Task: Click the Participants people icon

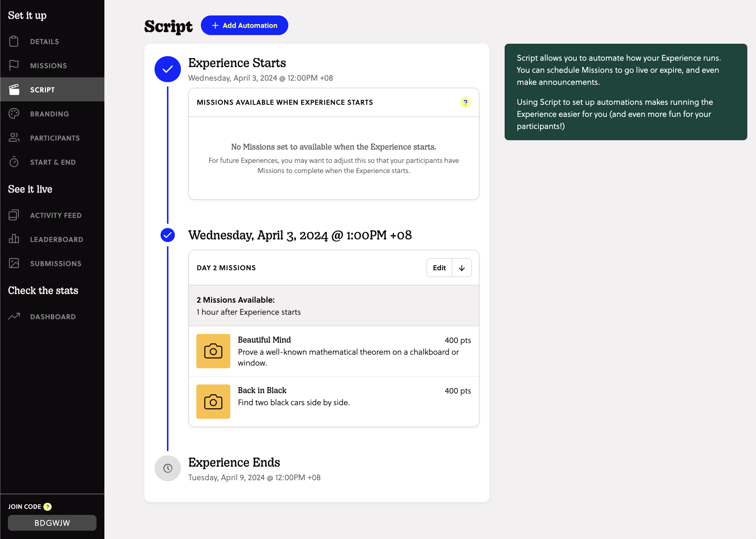Action: [x=14, y=138]
